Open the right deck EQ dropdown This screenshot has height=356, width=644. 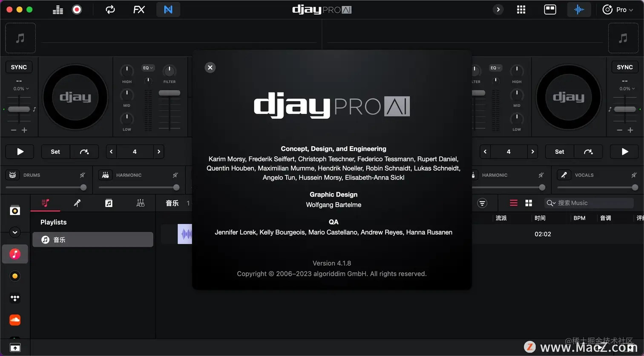[x=495, y=68]
